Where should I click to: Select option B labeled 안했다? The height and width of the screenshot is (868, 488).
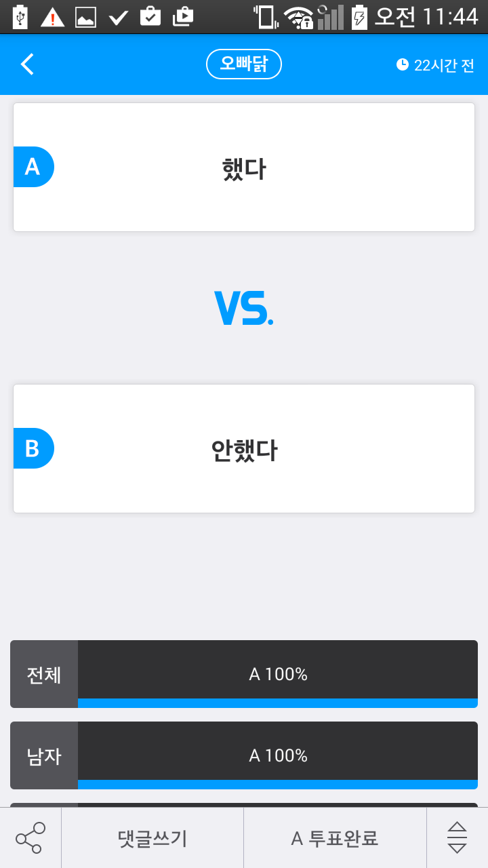[244, 448]
